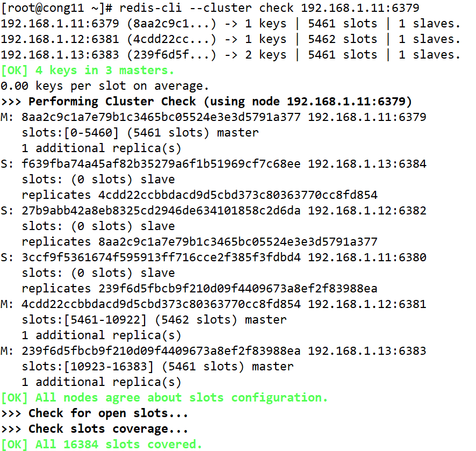Click the slots:[5461-10922] master line
Viewport: 476px width, 451px height.
[x=154, y=320]
